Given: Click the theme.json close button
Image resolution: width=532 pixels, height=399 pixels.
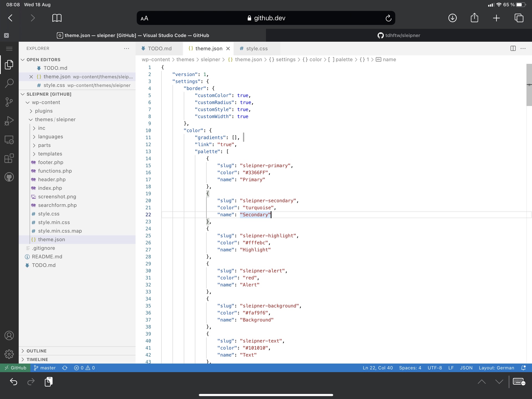Looking at the screenshot, I should (x=228, y=48).
